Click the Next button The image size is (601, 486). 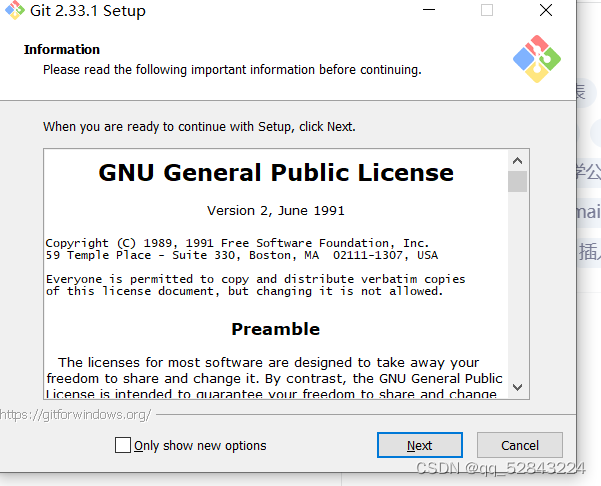click(420, 445)
